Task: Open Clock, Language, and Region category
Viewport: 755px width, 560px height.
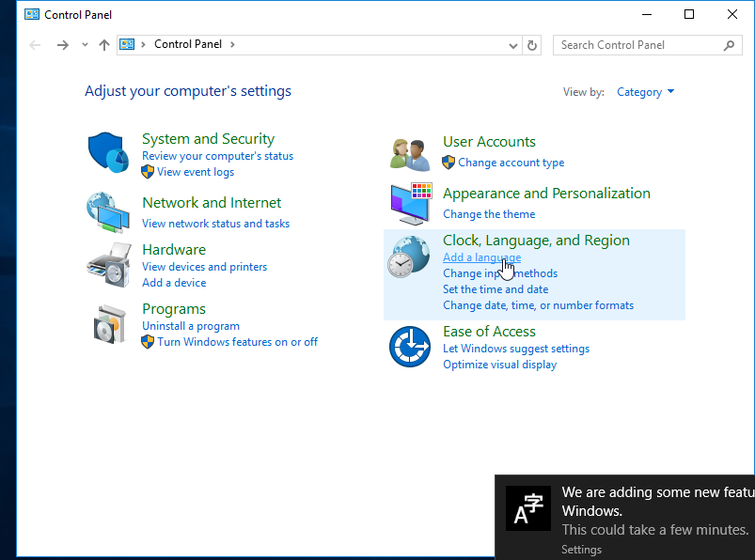Action: click(536, 241)
